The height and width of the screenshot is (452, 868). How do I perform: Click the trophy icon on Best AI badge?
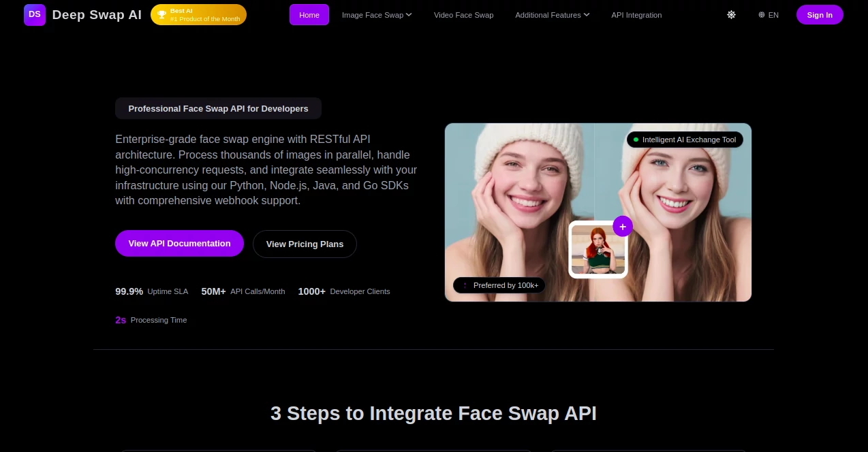pyautogui.click(x=162, y=14)
